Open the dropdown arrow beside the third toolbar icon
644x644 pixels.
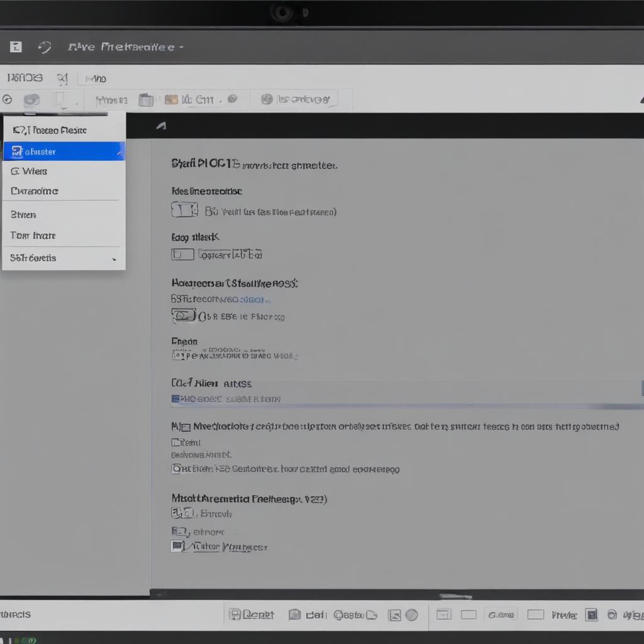[x=74, y=101]
